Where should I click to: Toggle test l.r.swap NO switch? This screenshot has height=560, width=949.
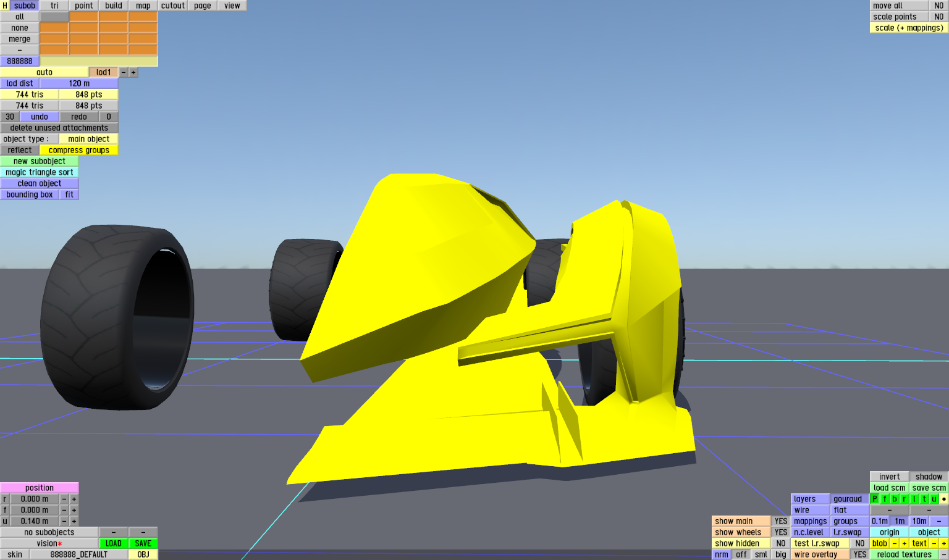click(x=860, y=543)
